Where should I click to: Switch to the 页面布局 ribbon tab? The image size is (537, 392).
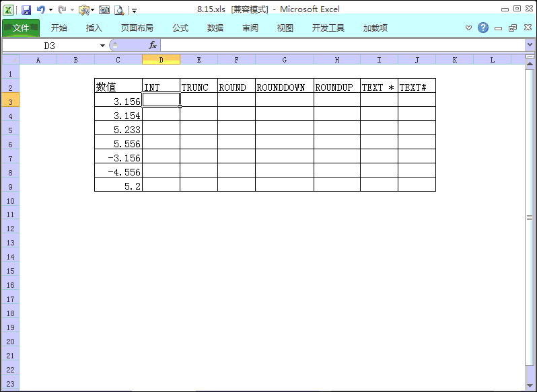click(137, 28)
